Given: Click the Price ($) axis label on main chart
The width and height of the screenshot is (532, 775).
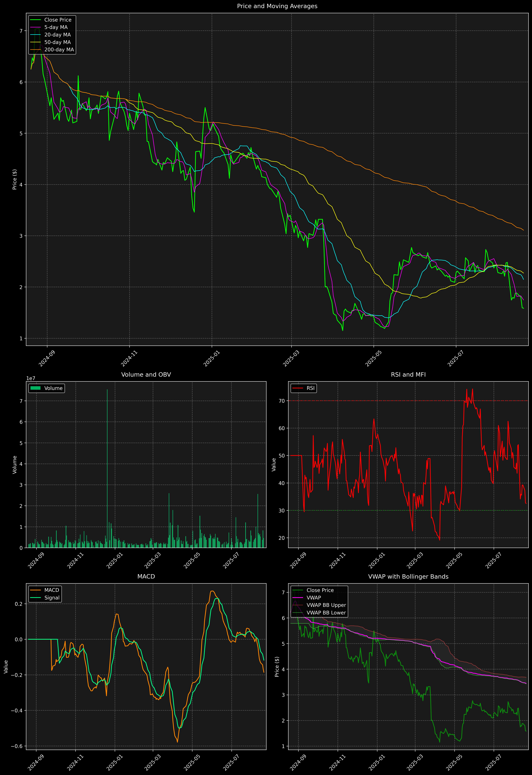Looking at the screenshot, I should 15,179.
